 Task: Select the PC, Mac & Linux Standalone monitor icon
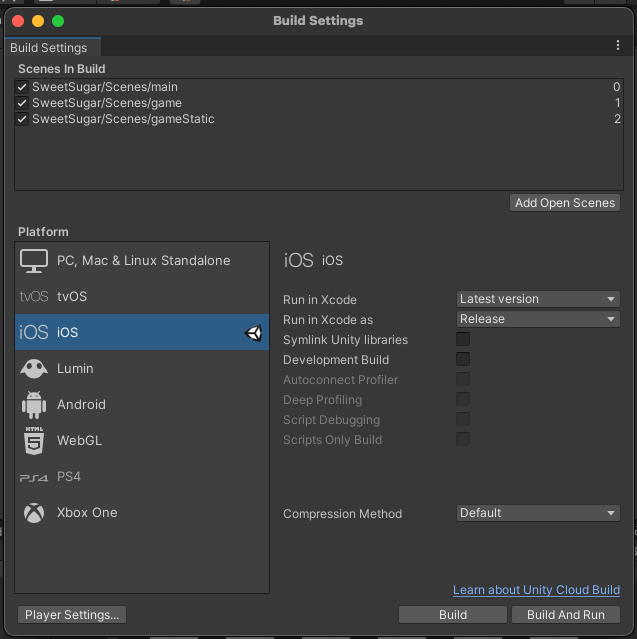click(34, 261)
